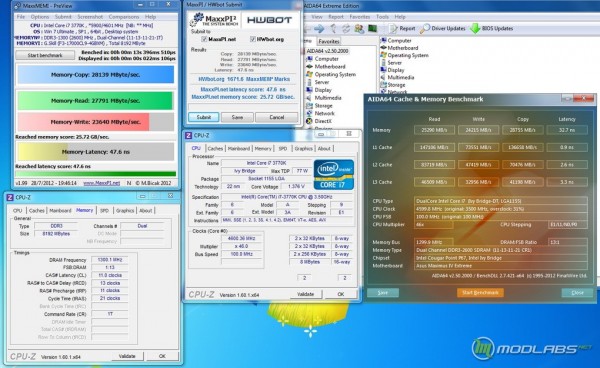Click the Start benchmark button in MaxxMEM

(45, 55)
